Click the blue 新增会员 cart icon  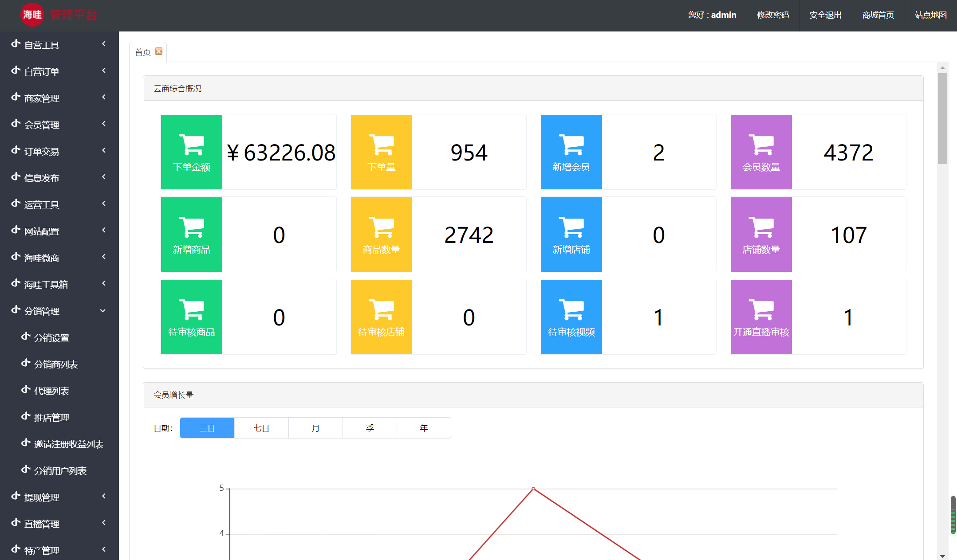(x=571, y=145)
